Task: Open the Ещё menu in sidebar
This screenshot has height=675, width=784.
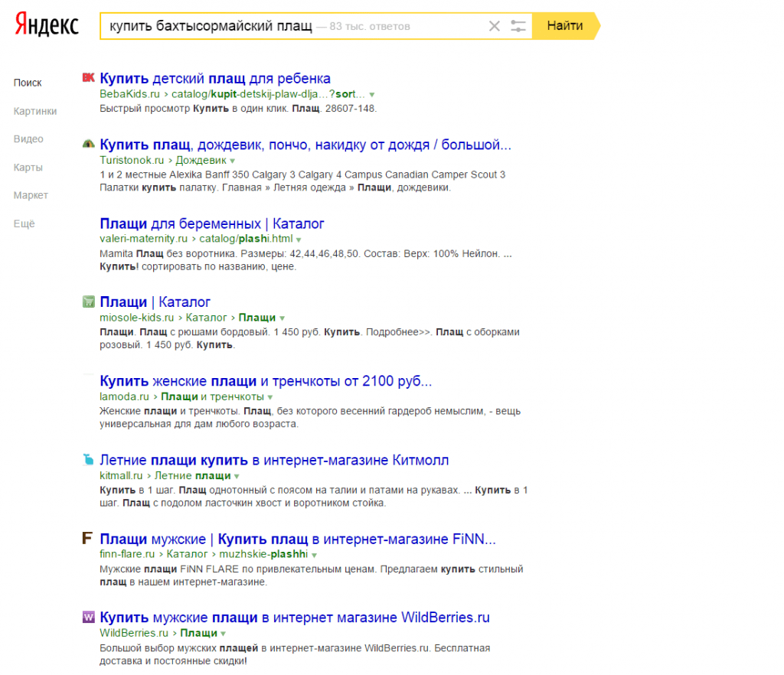Action: (x=24, y=223)
